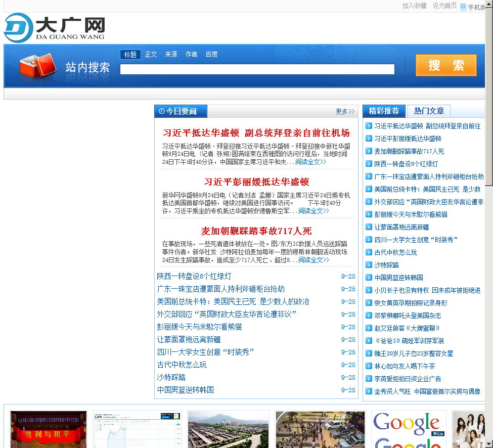Open list item 美国前总统卡特：美国民主已死
The height and width of the screenshot is (448, 493).
tap(233, 301)
